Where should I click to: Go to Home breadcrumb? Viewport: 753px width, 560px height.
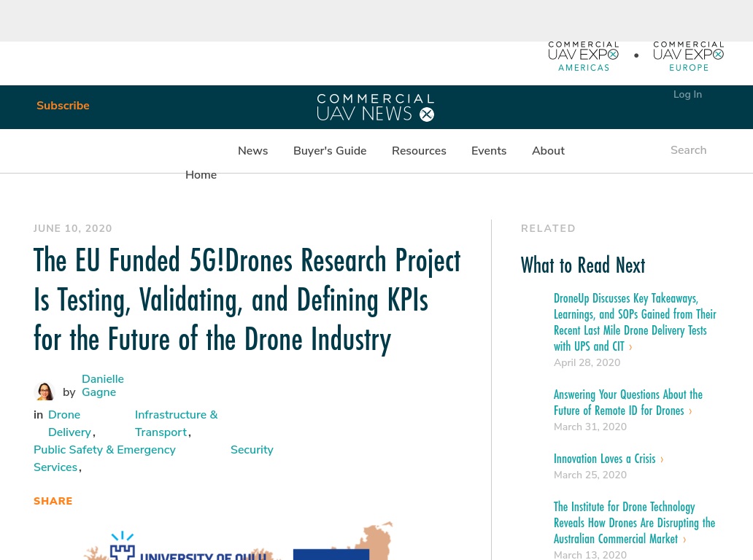[201, 175]
